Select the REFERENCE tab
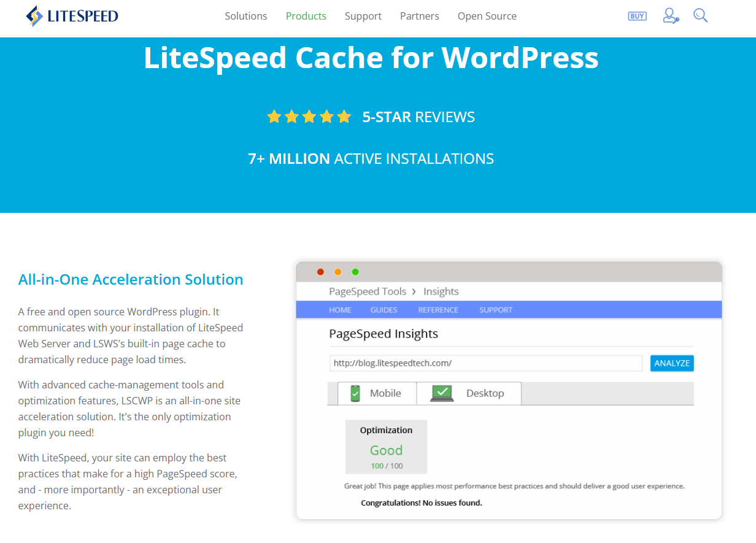756x543 pixels. tap(438, 310)
